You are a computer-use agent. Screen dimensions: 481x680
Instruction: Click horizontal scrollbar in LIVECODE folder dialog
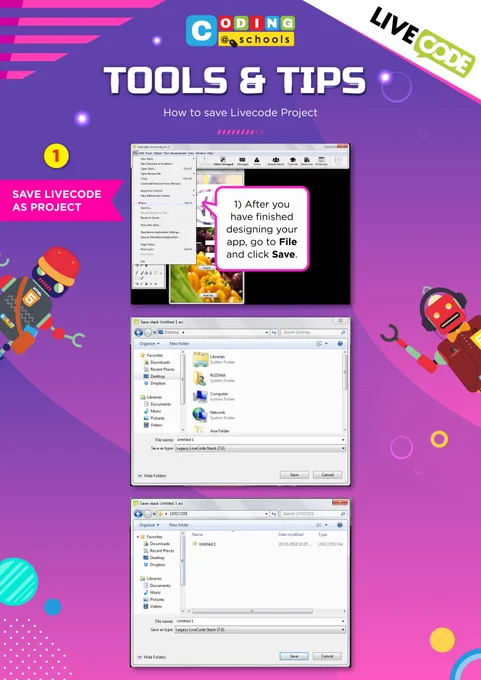252,611
